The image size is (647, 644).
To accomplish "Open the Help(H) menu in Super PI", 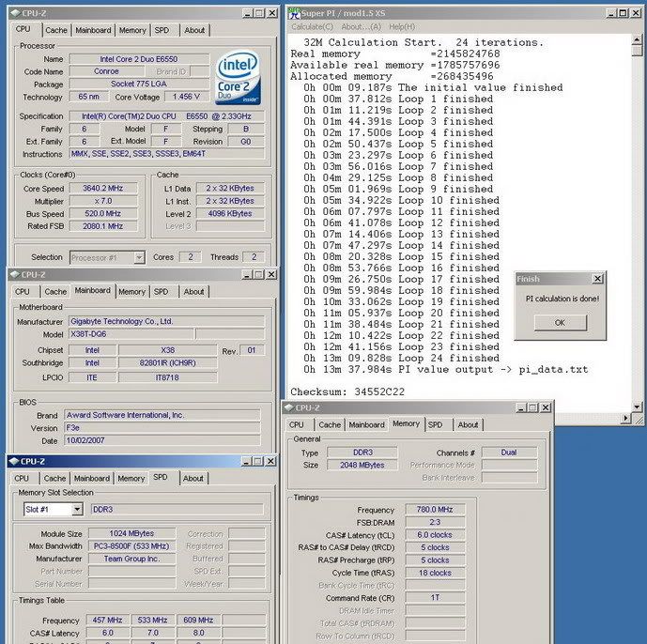I will coord(402,26).
